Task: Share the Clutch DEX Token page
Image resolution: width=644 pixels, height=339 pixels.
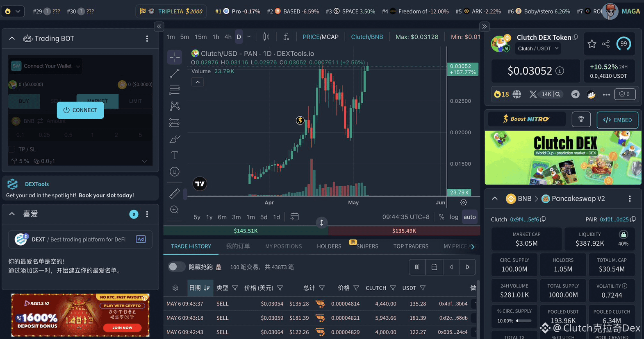Action: click(606, 44)
